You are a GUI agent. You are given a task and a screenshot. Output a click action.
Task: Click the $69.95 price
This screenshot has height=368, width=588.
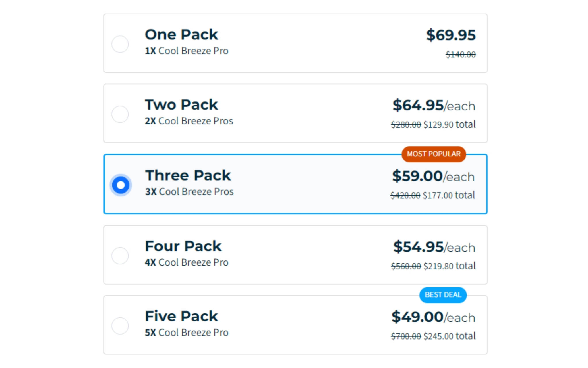point(451,35)
